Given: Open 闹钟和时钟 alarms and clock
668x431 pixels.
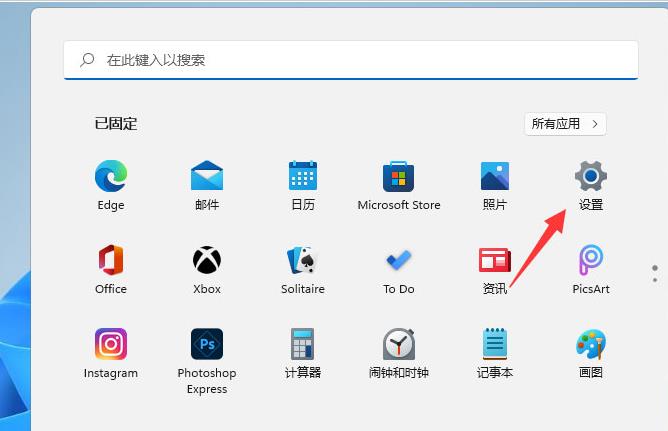Looking at the screenshot, I should 399,353.
